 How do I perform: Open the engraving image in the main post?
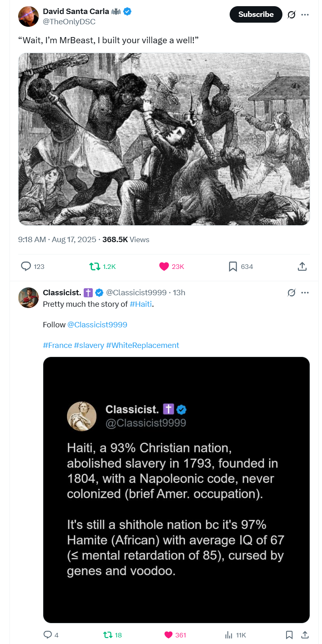[164, 139]
